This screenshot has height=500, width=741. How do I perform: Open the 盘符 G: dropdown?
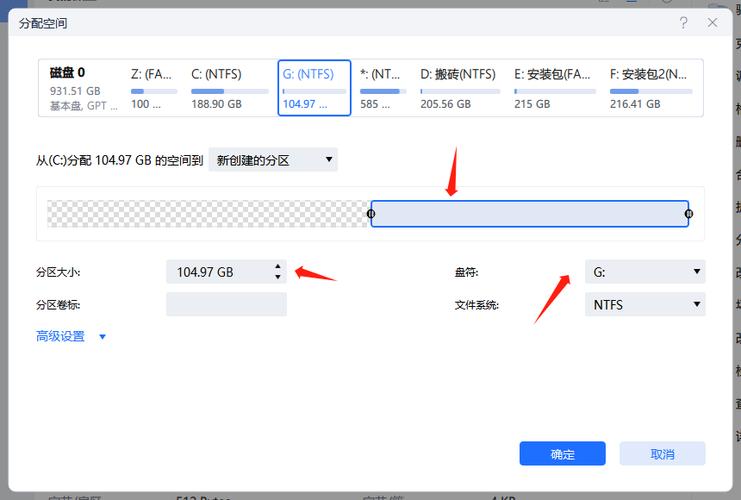coord(645,272)
